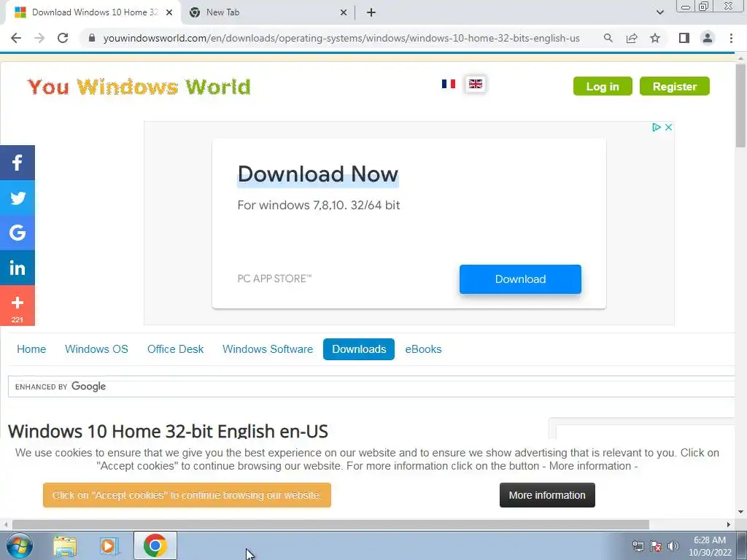
Task: Click the Chrome icon in the taskbar
Action: [155, 545]
